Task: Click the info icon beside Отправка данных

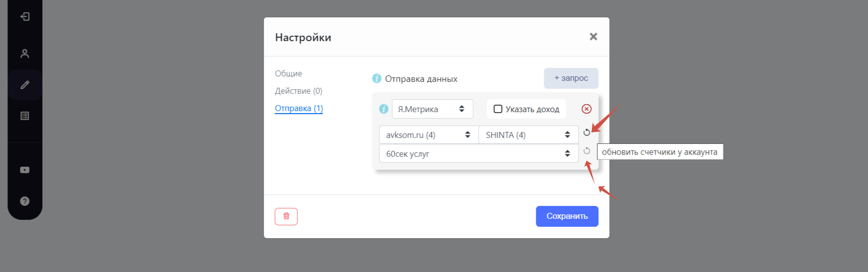Action: coord(377,78)
